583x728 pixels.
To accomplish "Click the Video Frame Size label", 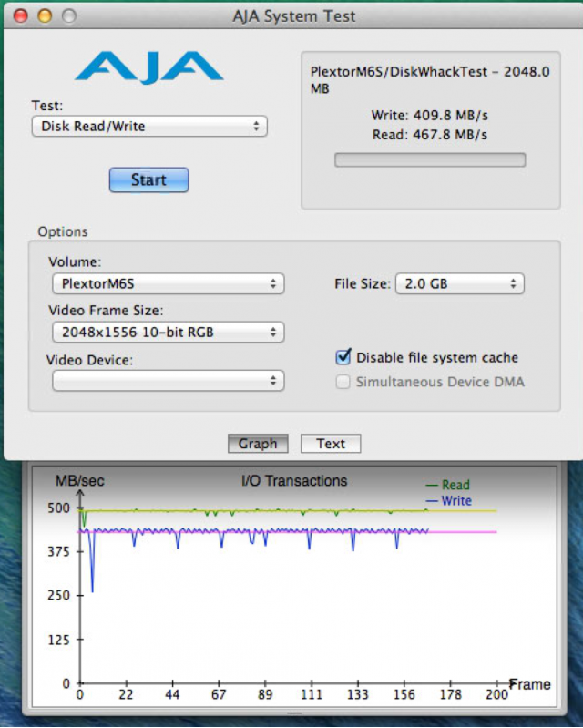I will click(106, 310).
